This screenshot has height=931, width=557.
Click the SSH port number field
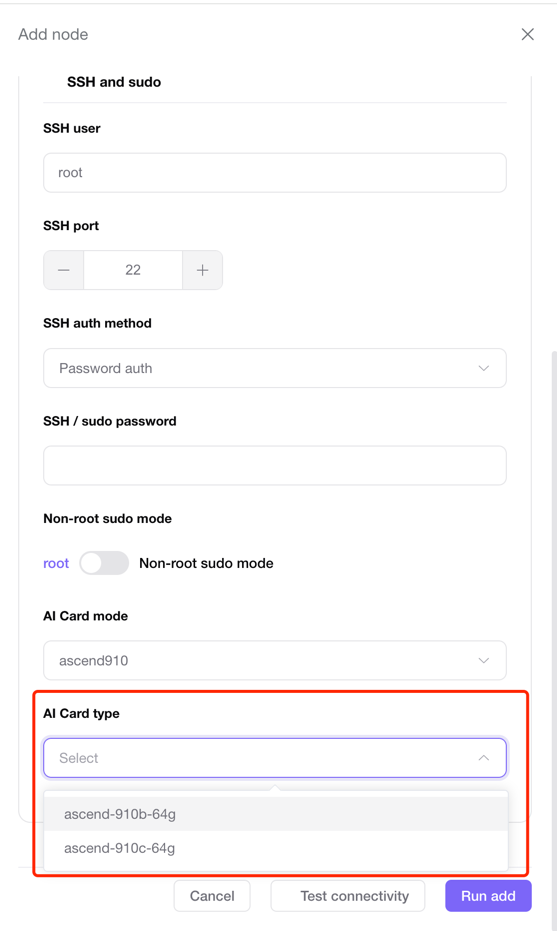tap(133, 270)
